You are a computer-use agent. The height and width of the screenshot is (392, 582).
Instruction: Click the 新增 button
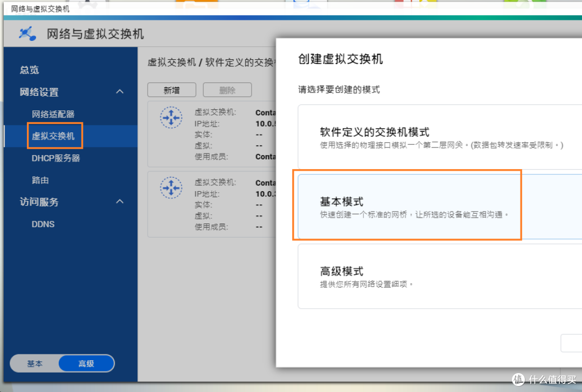click(x=171, y=90)
